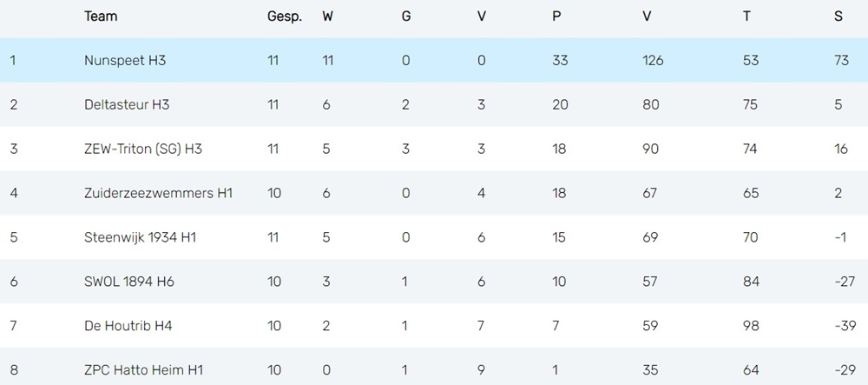Click the G column header
This screenshot has width=868, height=385.
pyautogui.click(x=405, y=17)
